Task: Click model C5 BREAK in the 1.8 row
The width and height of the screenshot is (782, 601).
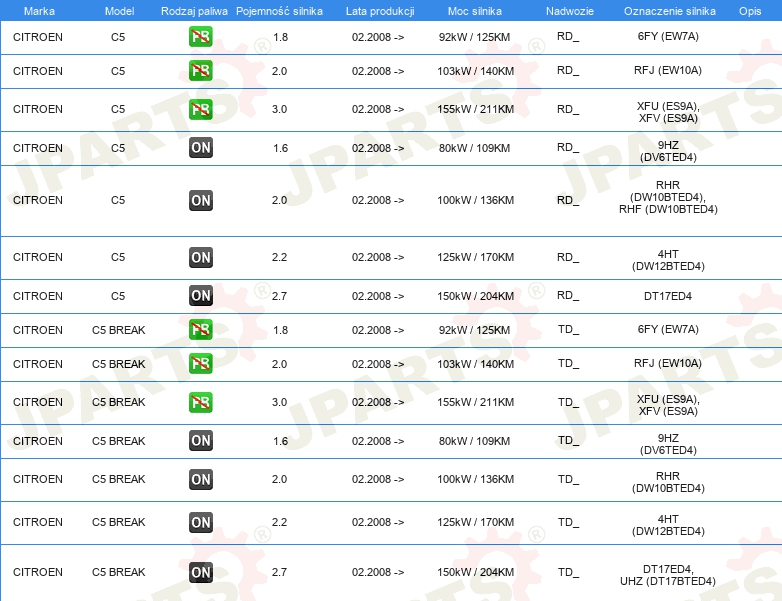Action: (119, 330)
